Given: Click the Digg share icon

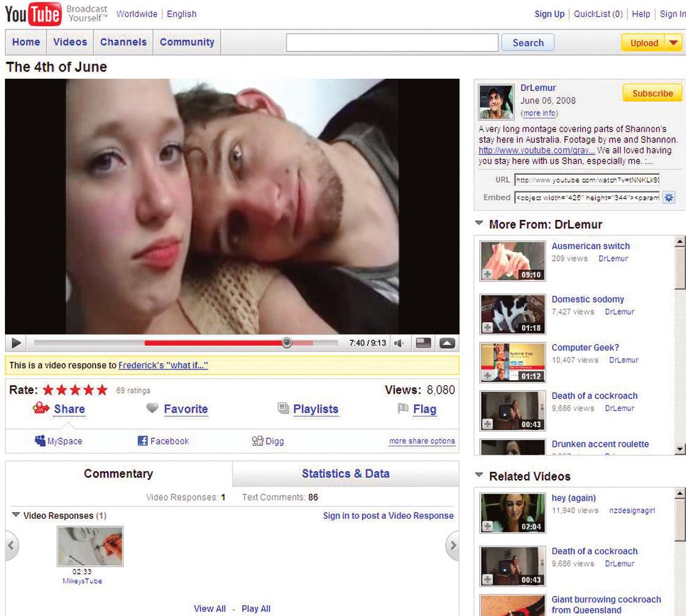Looking at the screenshot, I should pos(257,441).
